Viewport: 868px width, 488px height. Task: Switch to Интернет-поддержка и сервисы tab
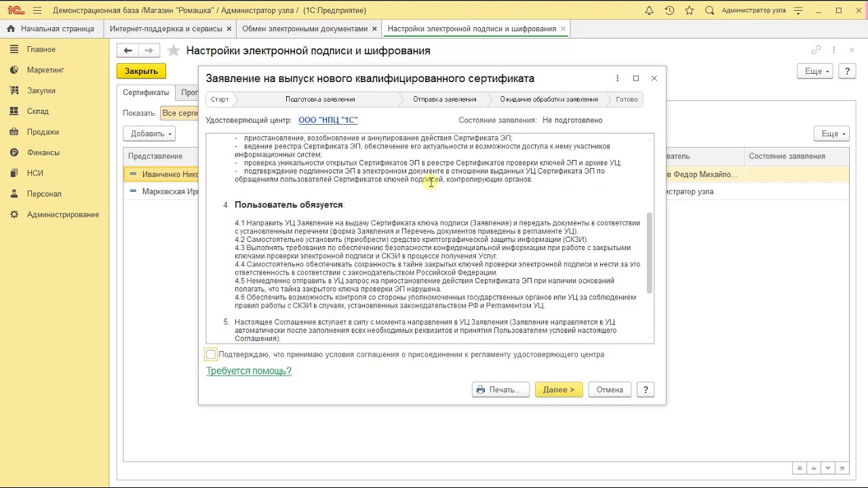click(165, 28)
